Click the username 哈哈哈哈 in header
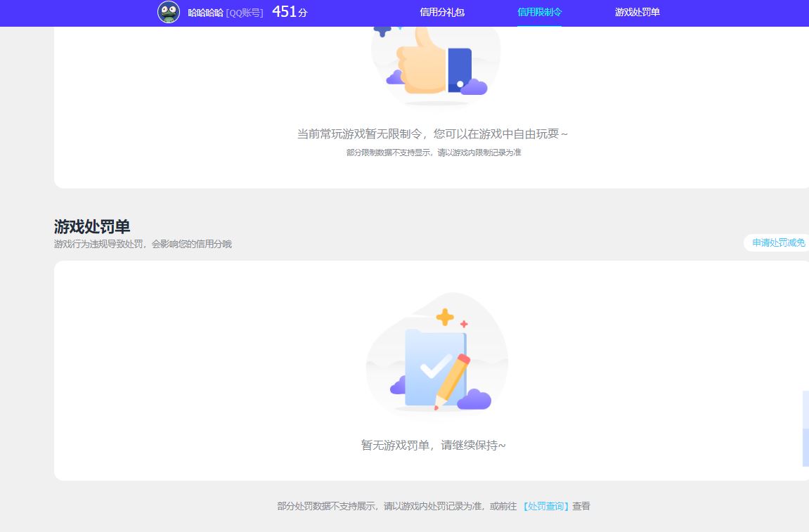This screenshot has width=809, height=532. tap(205, 13)
